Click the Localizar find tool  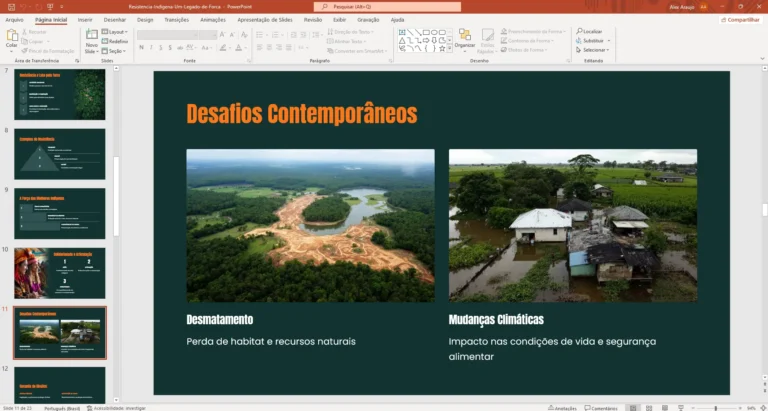tap(589, 31)
